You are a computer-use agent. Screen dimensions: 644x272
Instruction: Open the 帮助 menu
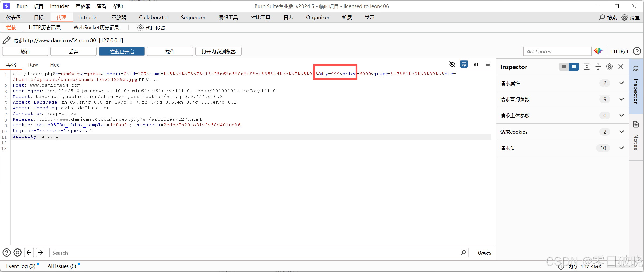118,6
